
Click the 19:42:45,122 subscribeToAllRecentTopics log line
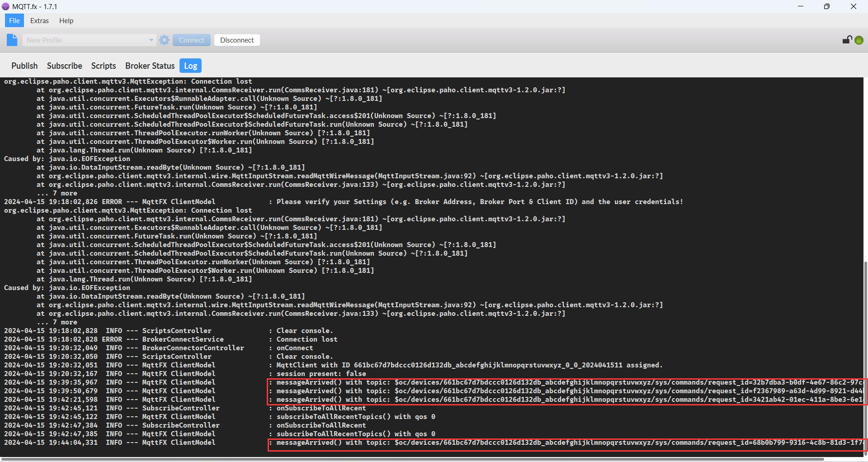[220, 417]
